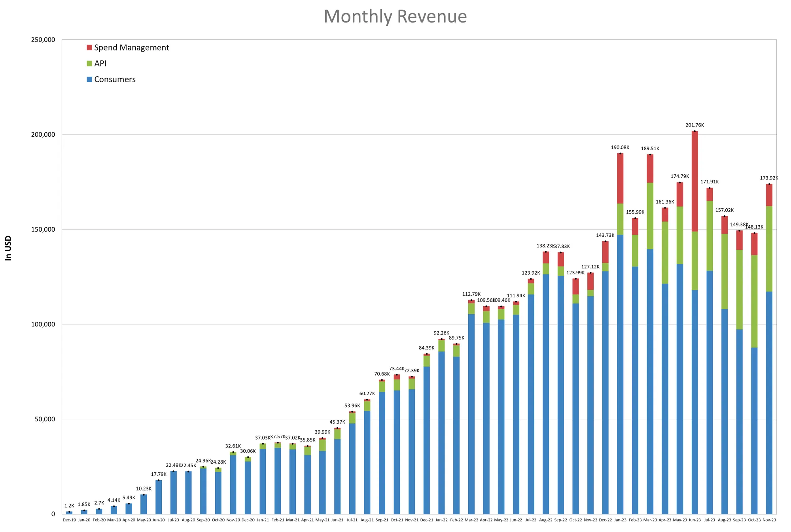Select the In USD axis title

tap(9, 248)
